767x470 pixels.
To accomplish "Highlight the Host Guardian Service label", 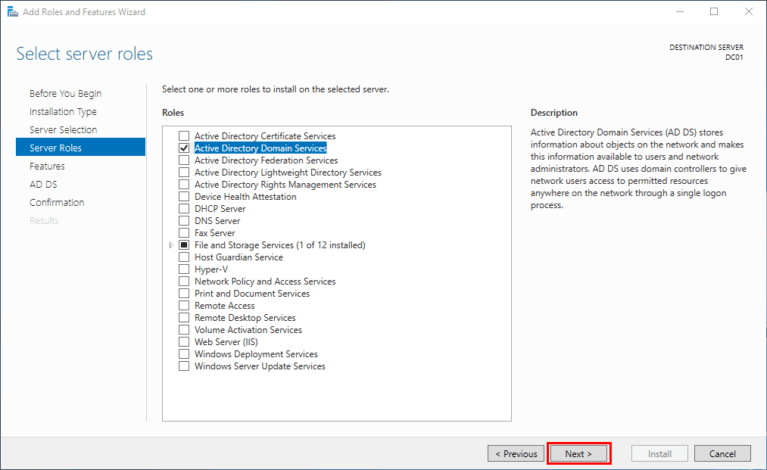I will pos(239,257).
